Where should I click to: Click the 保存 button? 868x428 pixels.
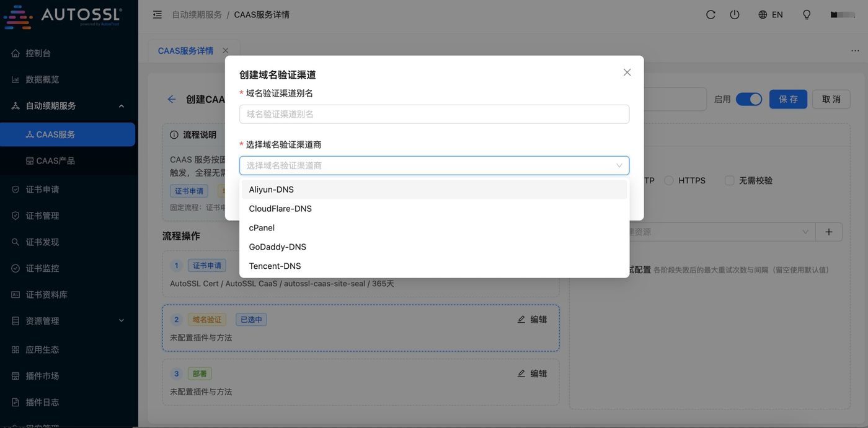tap(788, 99)
